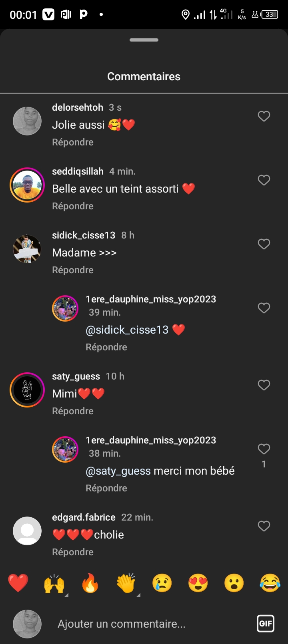Insert the laughing tears quick emoji
The width and height of the screenshot is (288, 644).
270,583
